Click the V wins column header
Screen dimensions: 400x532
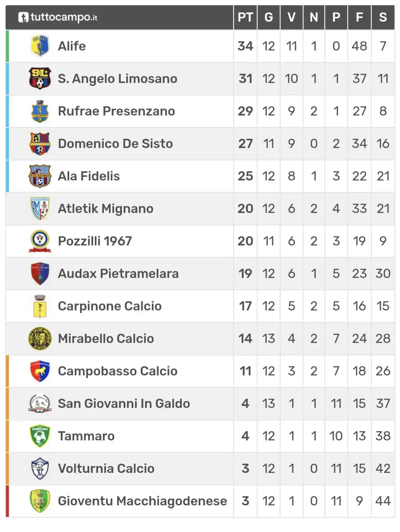[x=292, y=17]
